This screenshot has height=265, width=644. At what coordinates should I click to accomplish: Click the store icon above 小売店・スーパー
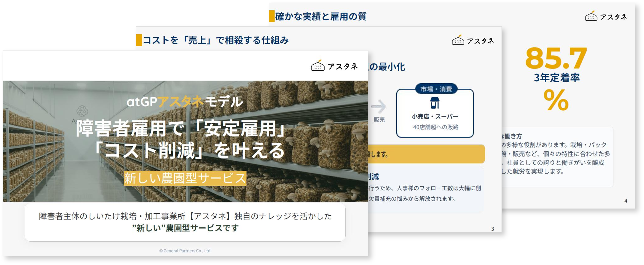click(x=435, y=103)
